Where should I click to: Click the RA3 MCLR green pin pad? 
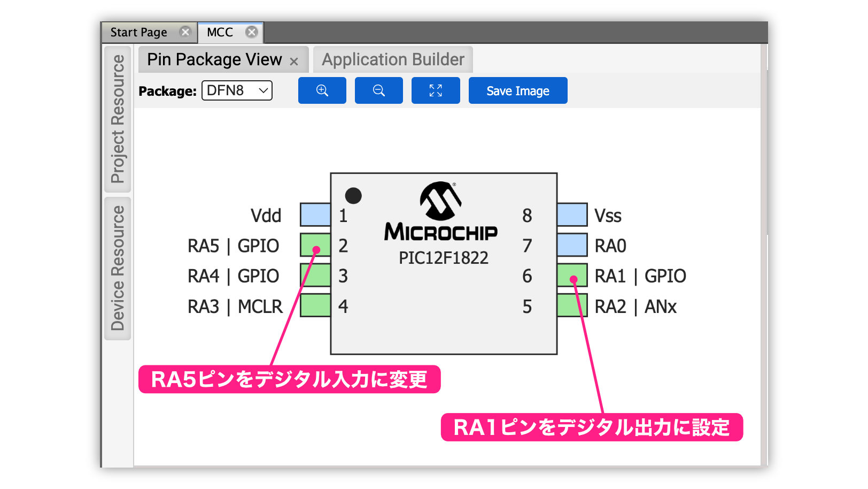315,305
